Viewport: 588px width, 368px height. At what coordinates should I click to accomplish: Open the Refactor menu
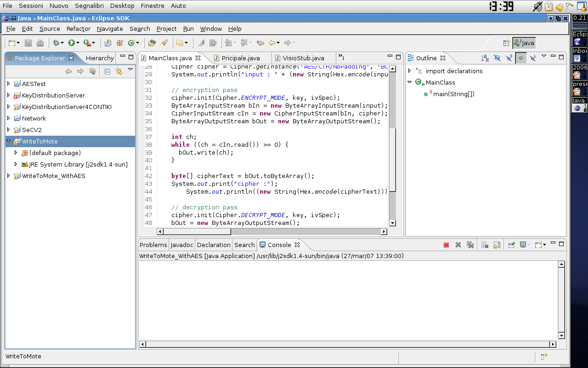click(x=78, y=29)
